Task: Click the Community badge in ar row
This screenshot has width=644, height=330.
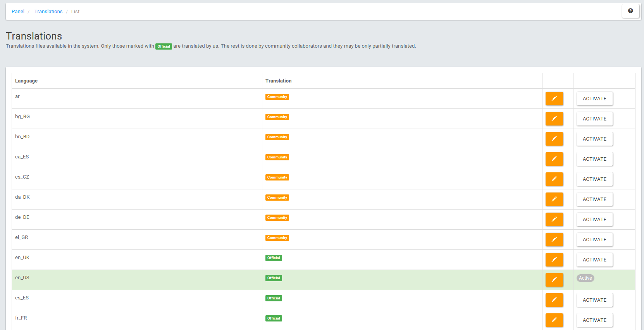Action: point(277,97)
